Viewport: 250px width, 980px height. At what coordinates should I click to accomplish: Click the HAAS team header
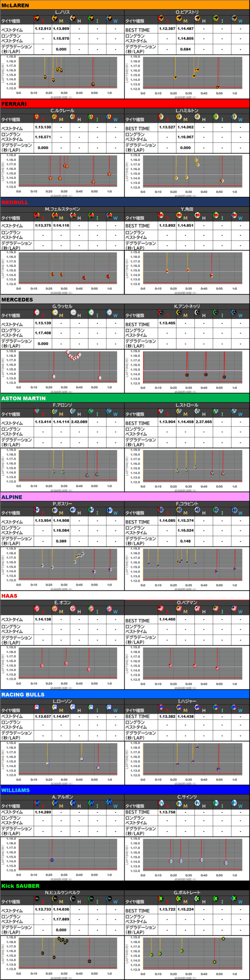tap(125, 596)
